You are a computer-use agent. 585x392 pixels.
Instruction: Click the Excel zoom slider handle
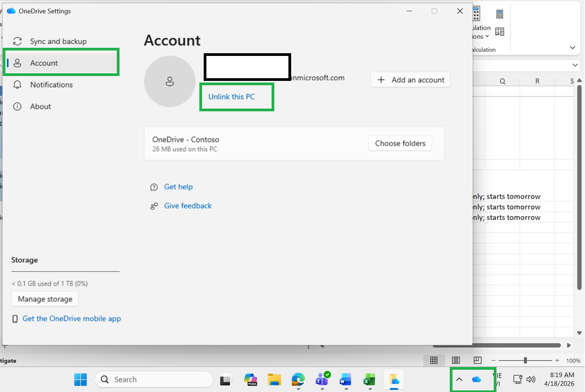[x=525, y=361]
